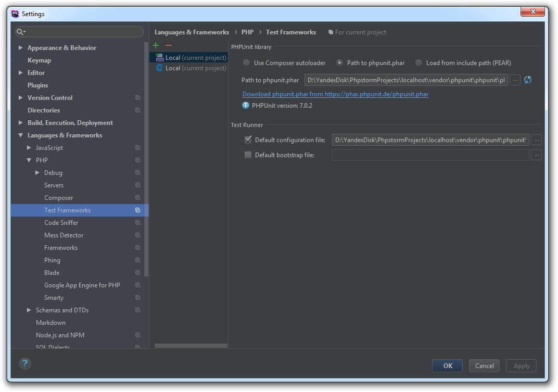Screen dimensions: 558x392
Task: Expand the Editor section arrow
Action: pyautogui.click(x=21, y=73)
